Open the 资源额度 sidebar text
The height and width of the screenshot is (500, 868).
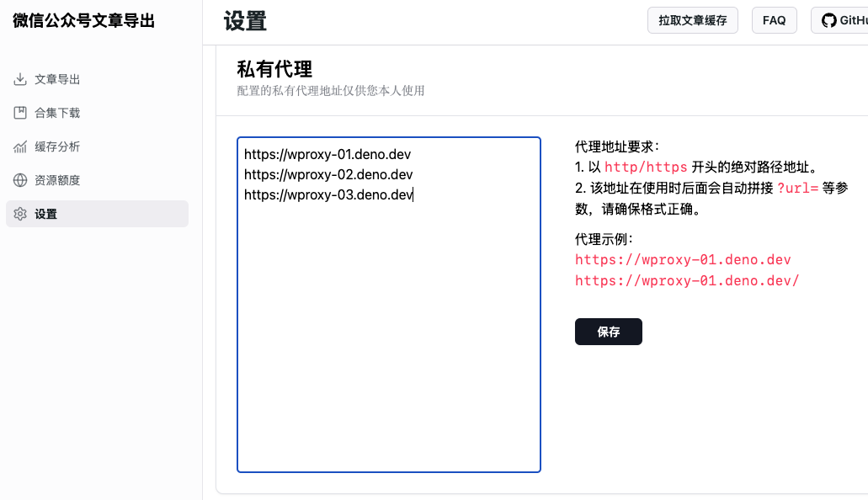click(x=57, y=180)
